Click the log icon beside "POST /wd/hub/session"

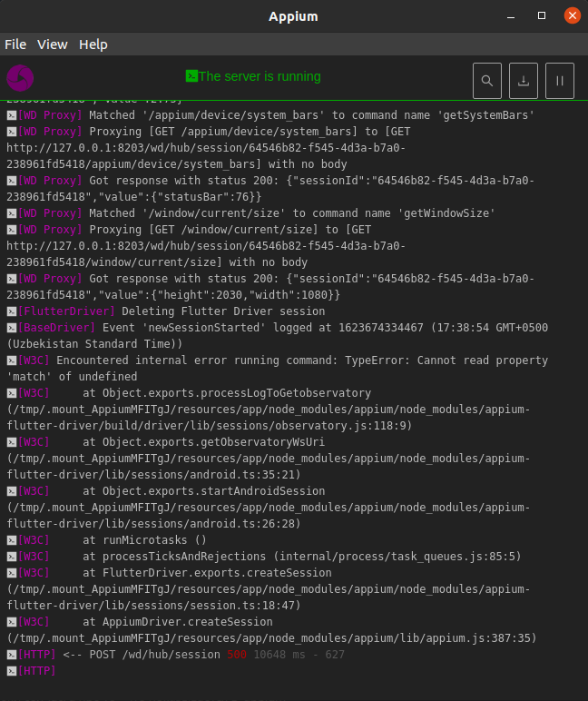pyautogui.click(x=12, y=655)
